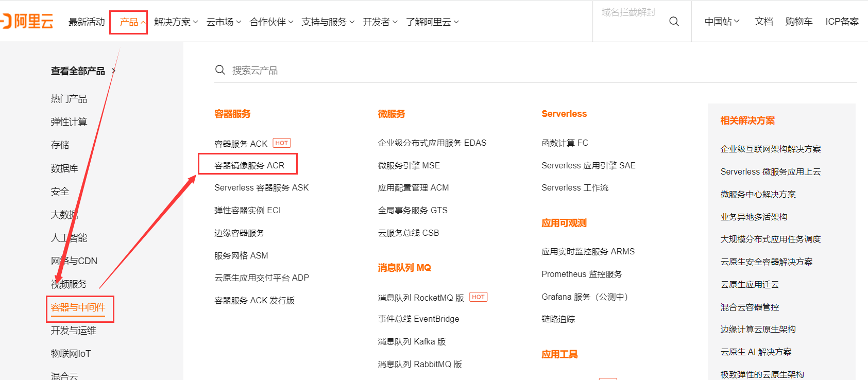Open Serverless 容器服务 ASK
The width and height of the screenshot is (868, 380).
(x=262, y=188)
